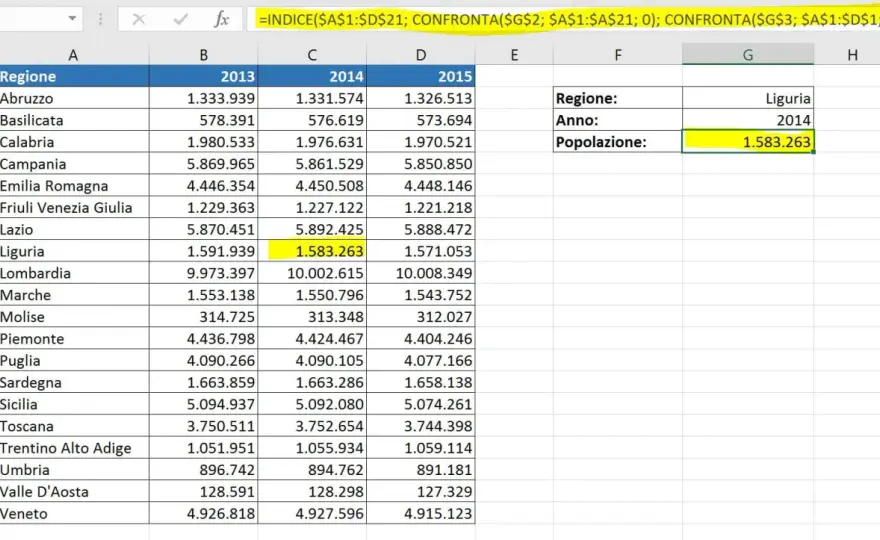This screenshot has height=540, width=880.
Task: Click Abruzzo 2013 value 1.333.939
Action: click(204, 98)
